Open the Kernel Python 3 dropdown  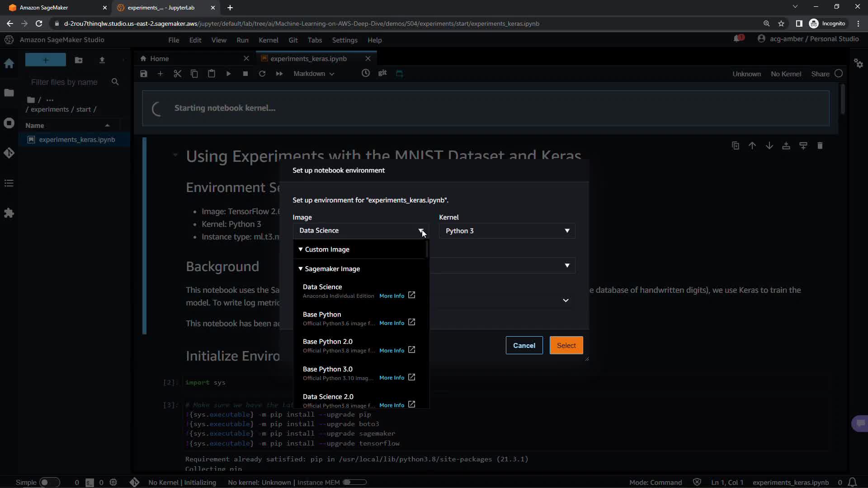[x=506, y=231]
